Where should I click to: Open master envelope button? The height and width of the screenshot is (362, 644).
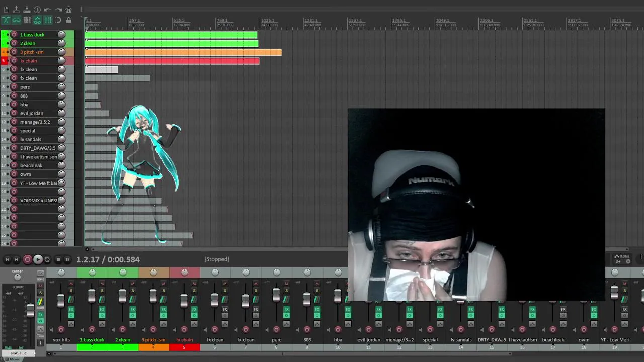click(x=40, y=329)
